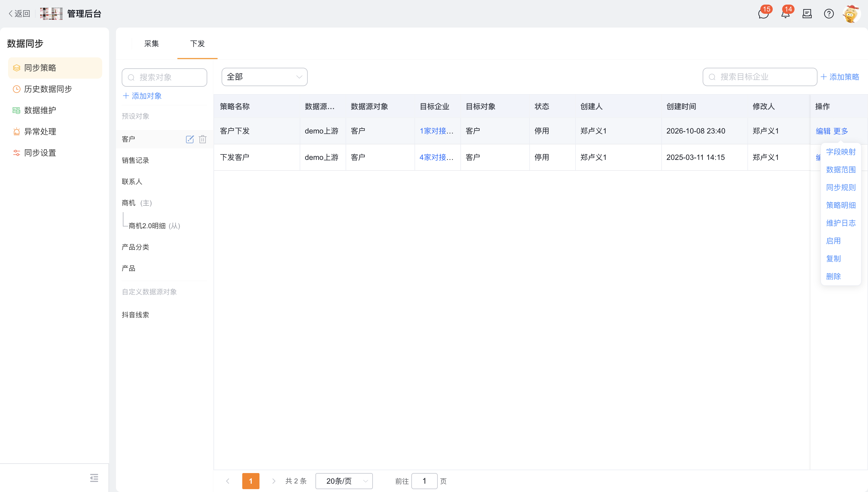Choose 维护日志 from the more menu
The image size is (868, 492).
841,223
